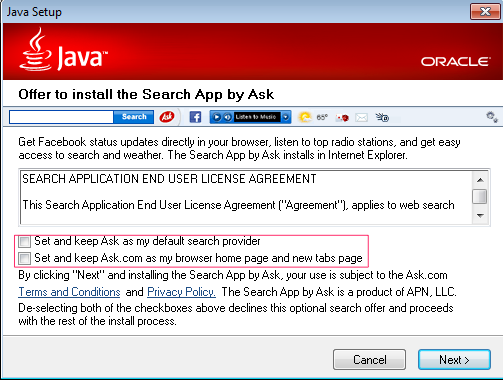Screen dimensions: 503x380
Task: Proceed with the Next button
Action: (454, 360)
